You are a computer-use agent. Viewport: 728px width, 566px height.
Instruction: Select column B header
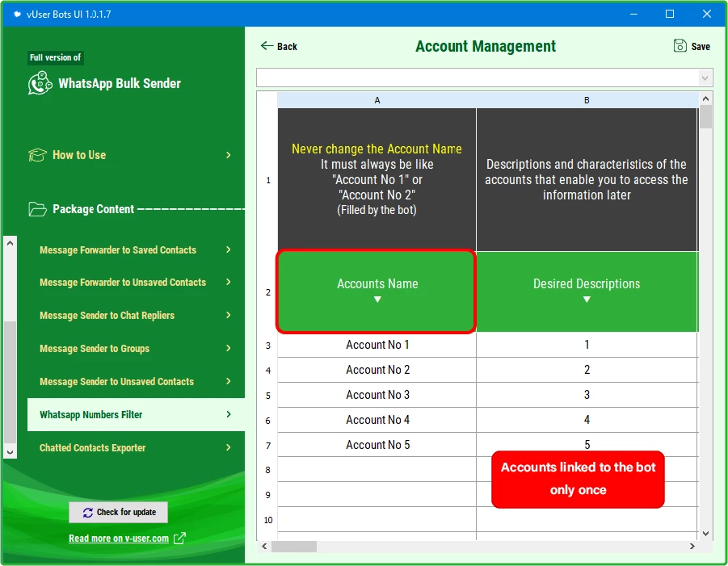click(x=587, y=100)
